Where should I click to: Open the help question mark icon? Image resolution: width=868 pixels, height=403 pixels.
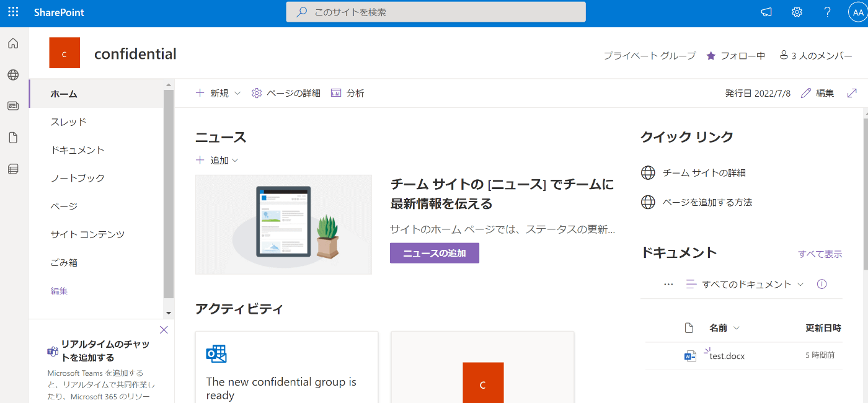pos(828,12)
